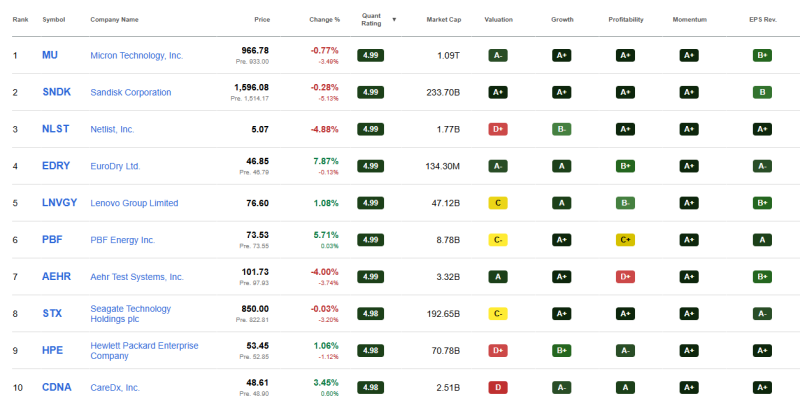
Task: Open Sandisk Corporation company page
Action: click(131, 92)
